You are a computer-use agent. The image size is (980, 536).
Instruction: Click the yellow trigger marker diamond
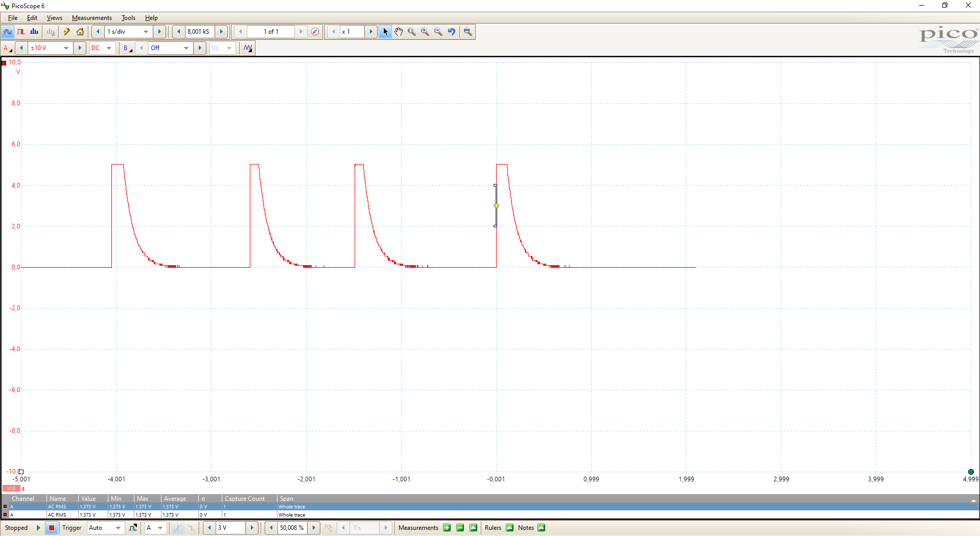[496, 205]
